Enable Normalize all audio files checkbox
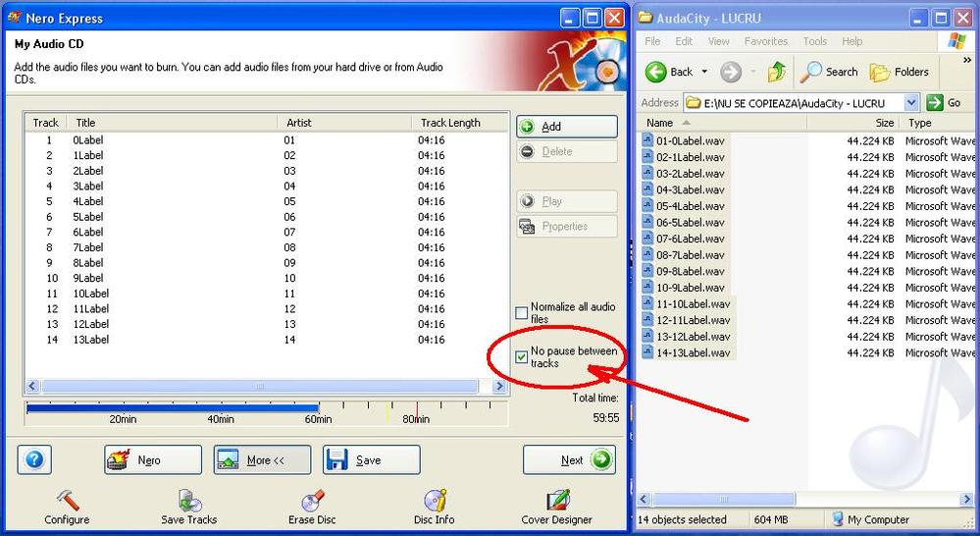Screen dimensions: 980x536 (x=521, y=313)
